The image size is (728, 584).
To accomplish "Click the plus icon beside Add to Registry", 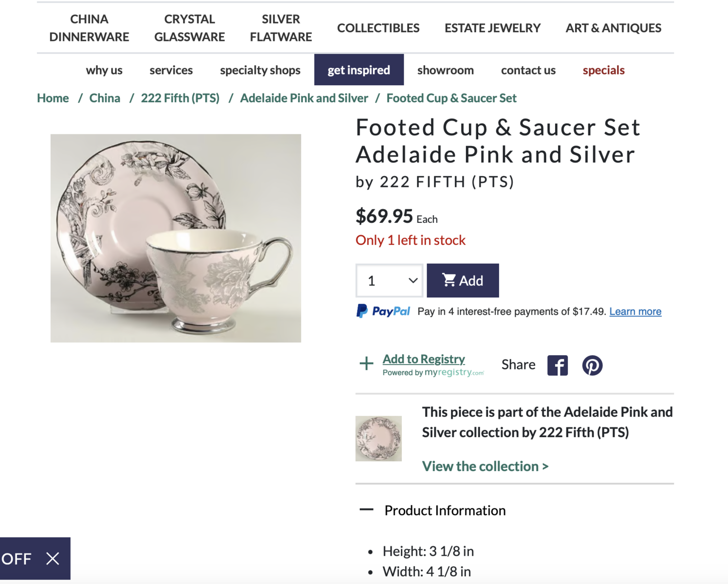I will tap(366, 364).
